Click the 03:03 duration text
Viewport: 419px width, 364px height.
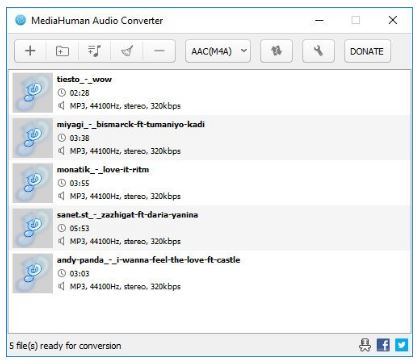coord(79,274)
